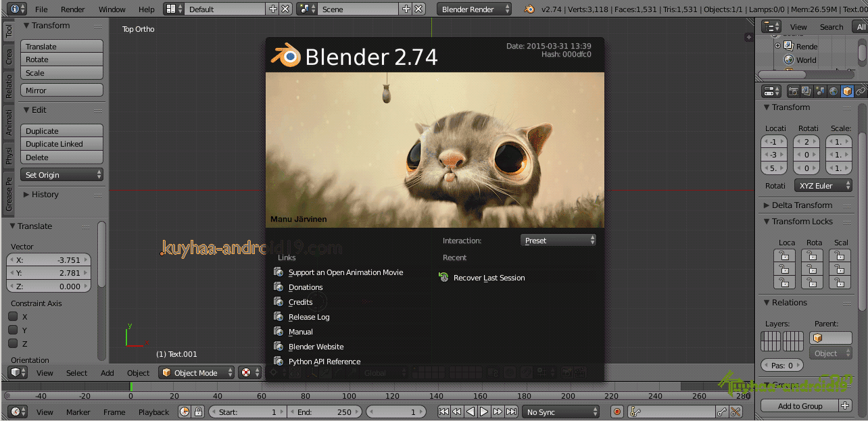Screen dimensions: 868x421
Task: Click the Mirror button
Action: point(62,90)
